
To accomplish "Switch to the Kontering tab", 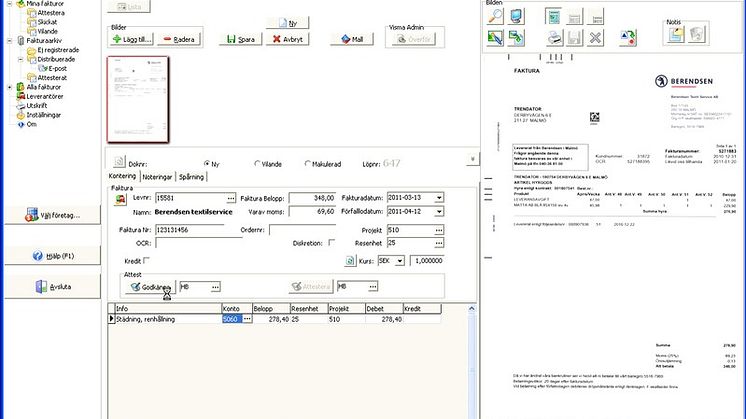I will click(x=122, y=176).
